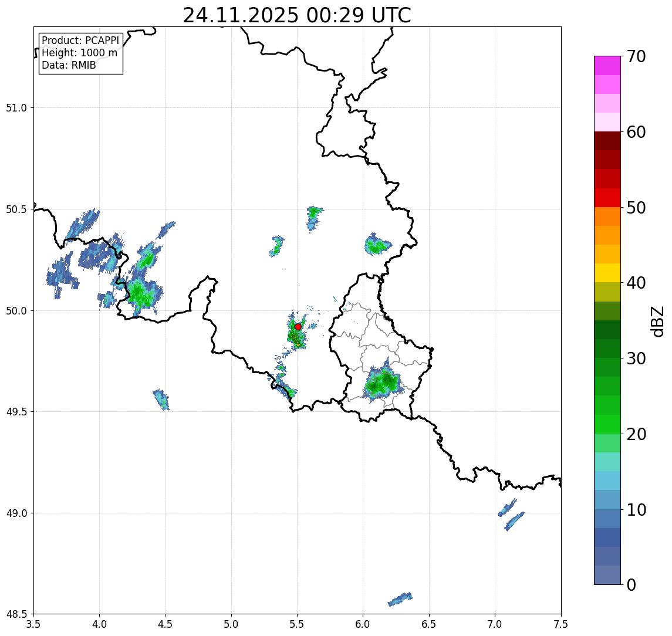Screen dimensions: 672x636
Task: Click the longitude axis label 4.5
Action: tap(166, 624)
